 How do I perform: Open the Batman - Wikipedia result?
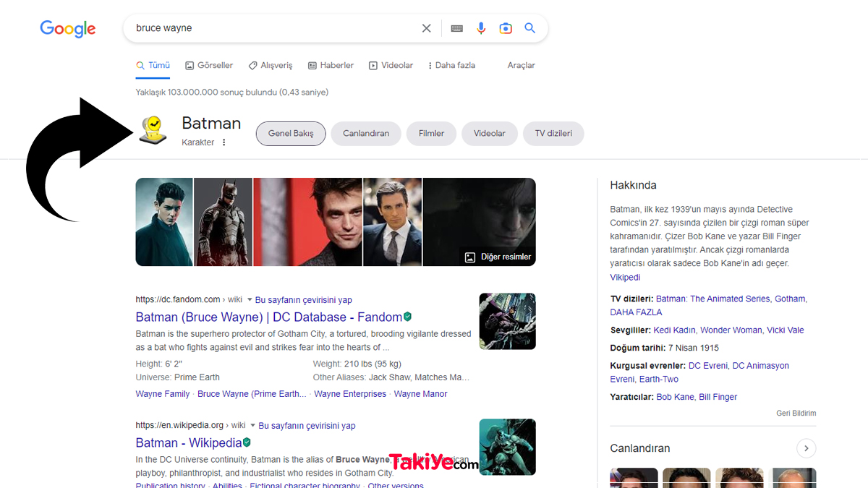[189, 442]
